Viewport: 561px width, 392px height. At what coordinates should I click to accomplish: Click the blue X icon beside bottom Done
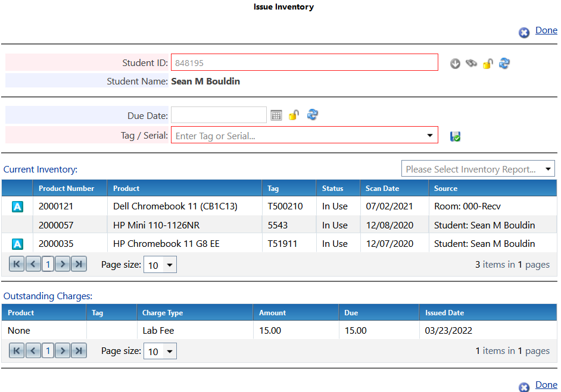tap(524, 387)
